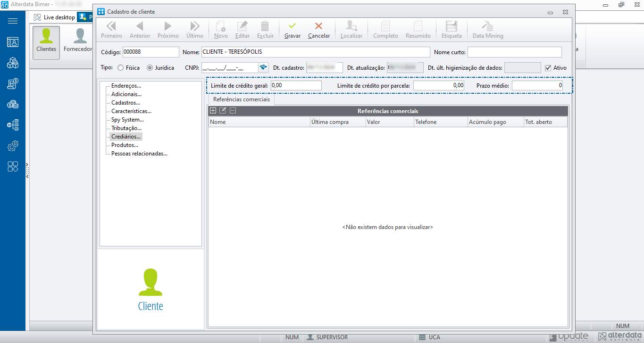Open the modules grid sidebar icon
644x343 pixels.
(x=13, y=166)
